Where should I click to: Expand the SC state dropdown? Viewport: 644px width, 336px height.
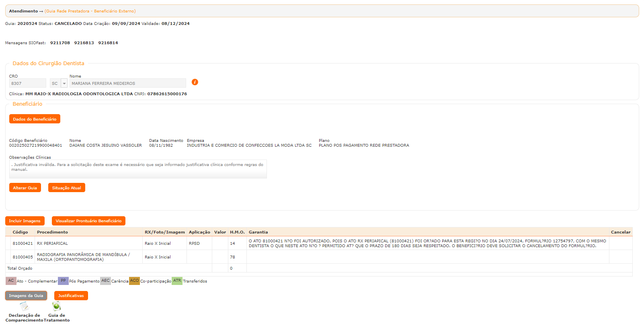[x=64, y=83]
